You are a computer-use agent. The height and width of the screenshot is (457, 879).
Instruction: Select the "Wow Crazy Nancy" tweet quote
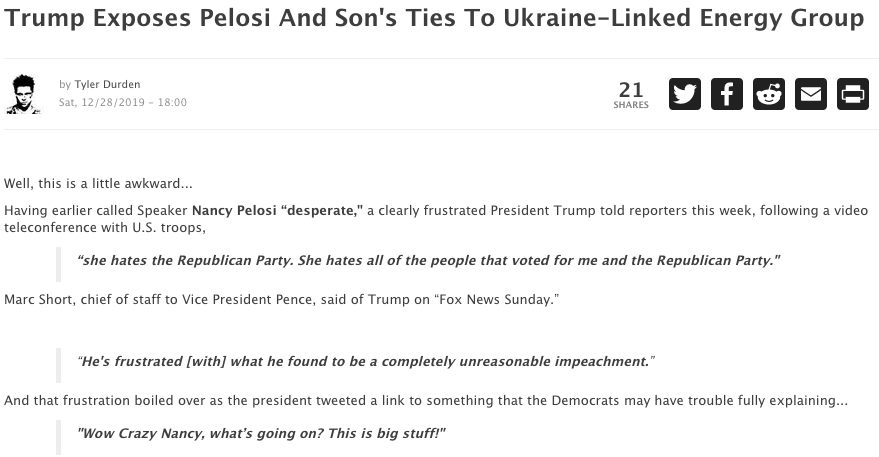pyautogui.click(x=261, y=433)
